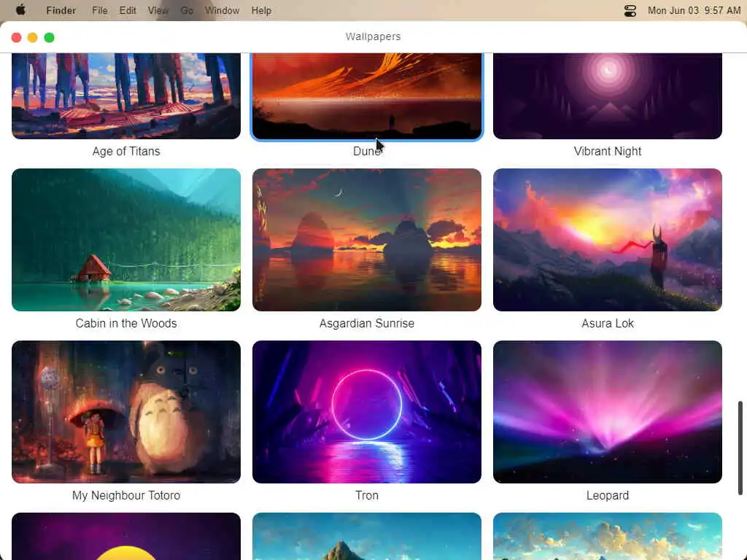Viewport: 747px width, 560px height.
Task: Choose the yellow sun wallpaper below Totoro
Action: [x=126, y=536]
